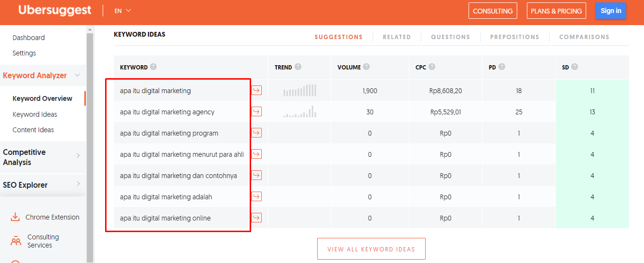This screenshot has width=644, height=263.
Task: Switch to the Questions tab
Action: tap(450, 37)
